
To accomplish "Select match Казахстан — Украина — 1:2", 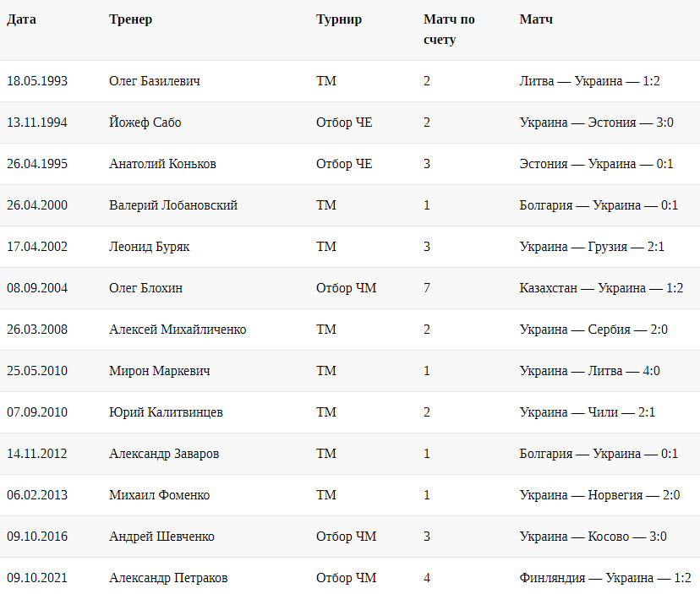I will click(601, 288).
